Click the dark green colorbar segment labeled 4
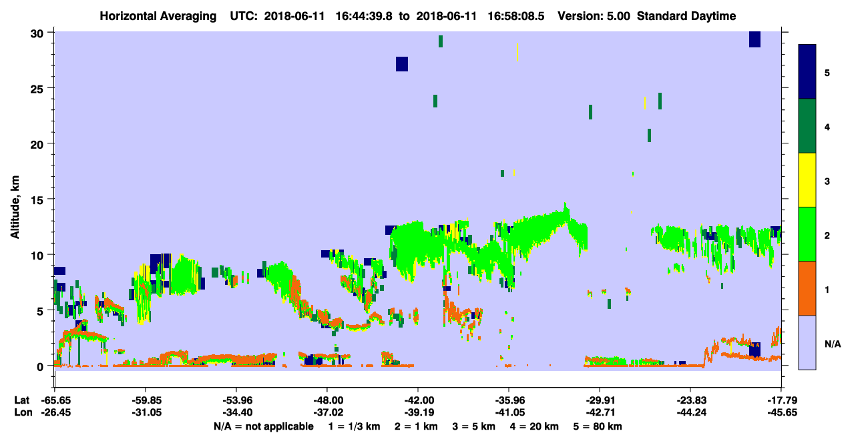 coord(807,126)
